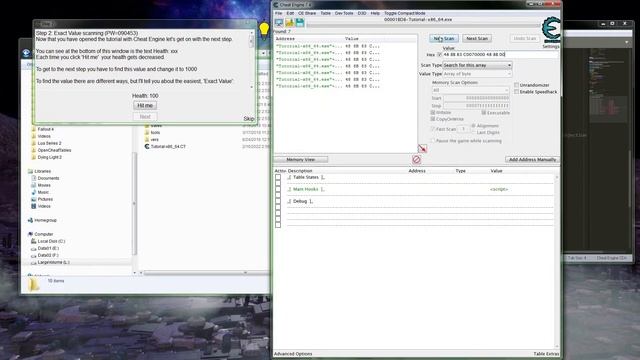Viewport: 640px width, 360px height.
Task: Open Help menu
Action: pyautogui.click(x=375, y=13)
